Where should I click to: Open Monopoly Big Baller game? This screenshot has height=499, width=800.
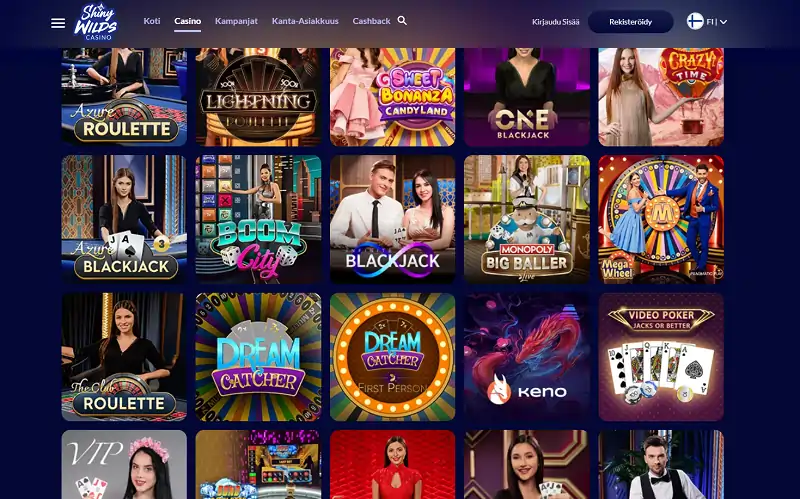click(527, 219)
